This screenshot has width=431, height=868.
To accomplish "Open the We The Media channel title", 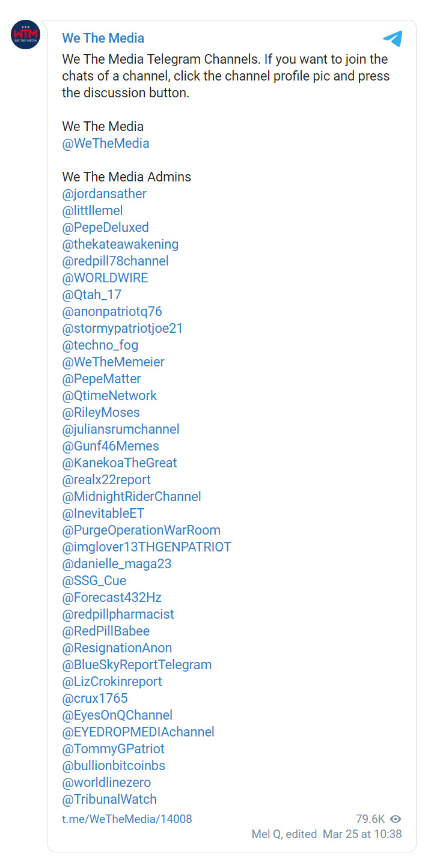I will tap(103, 38).
